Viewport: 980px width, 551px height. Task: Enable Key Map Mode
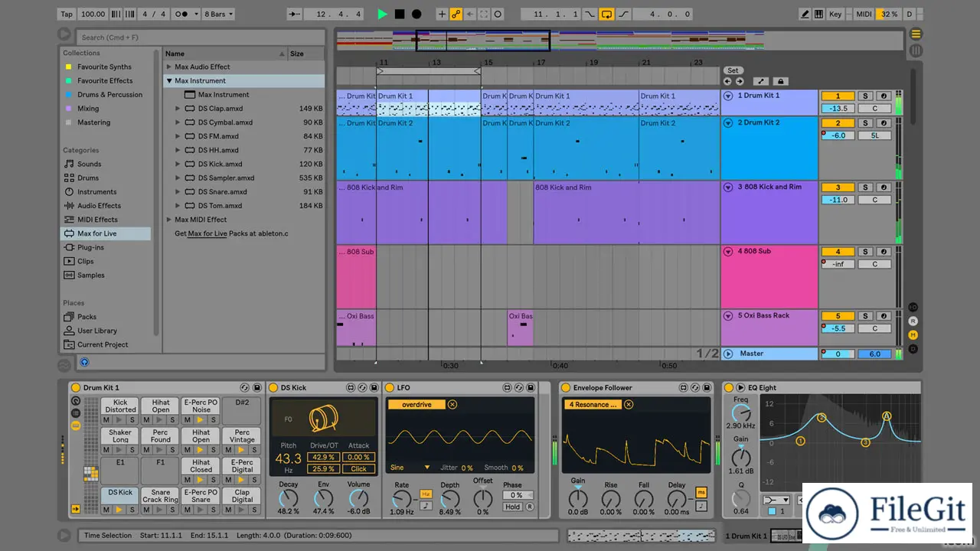pos(835,14)
